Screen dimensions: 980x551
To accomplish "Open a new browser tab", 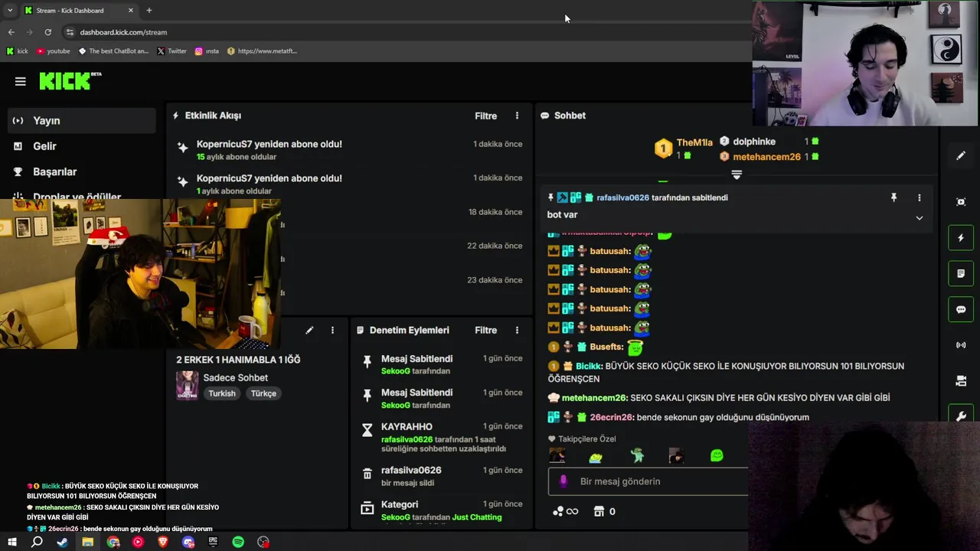I will 149,11.
